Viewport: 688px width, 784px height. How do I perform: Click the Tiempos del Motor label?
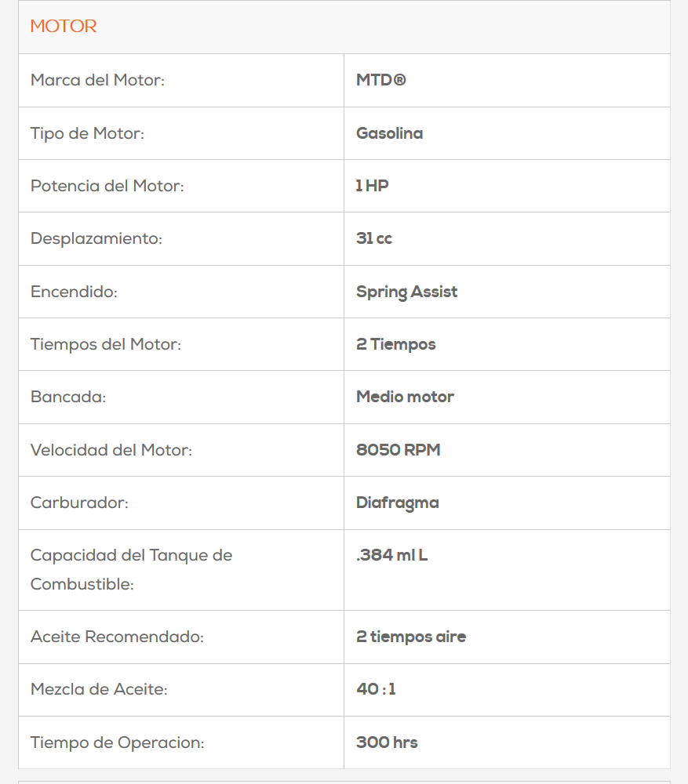point(105,344)
